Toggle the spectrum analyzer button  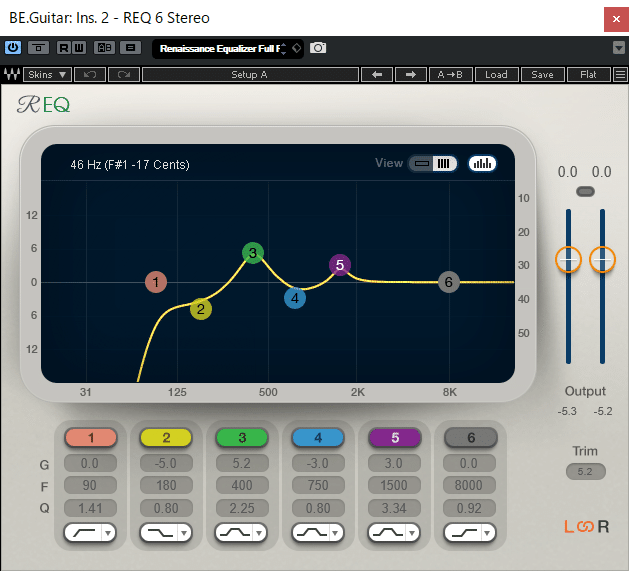pyautogui.click(x=482, y=163)
